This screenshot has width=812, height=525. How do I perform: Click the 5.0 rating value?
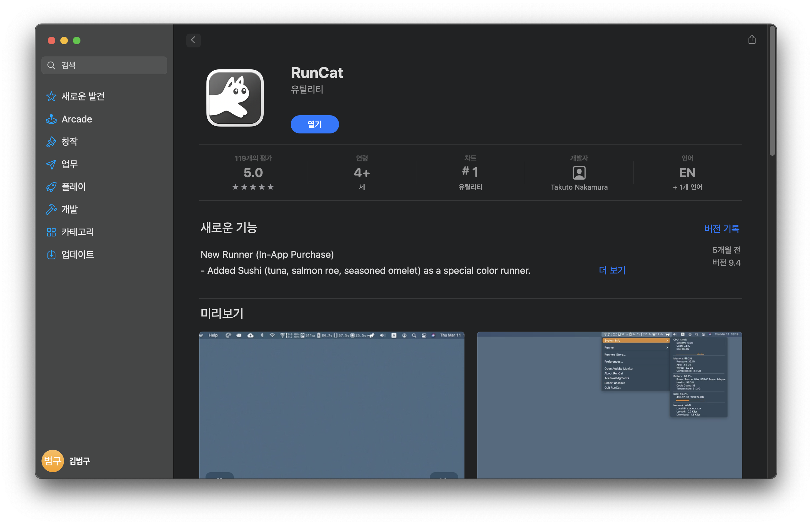click(x=253, y=173)
